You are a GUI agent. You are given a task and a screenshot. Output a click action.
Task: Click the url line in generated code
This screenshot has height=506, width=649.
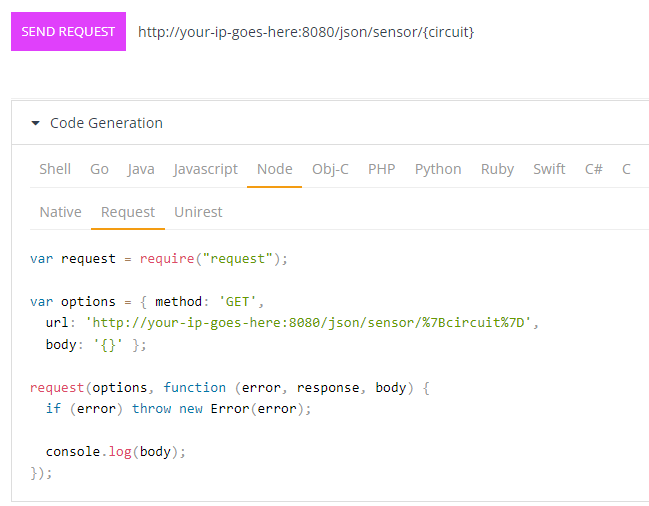[292, 322]
